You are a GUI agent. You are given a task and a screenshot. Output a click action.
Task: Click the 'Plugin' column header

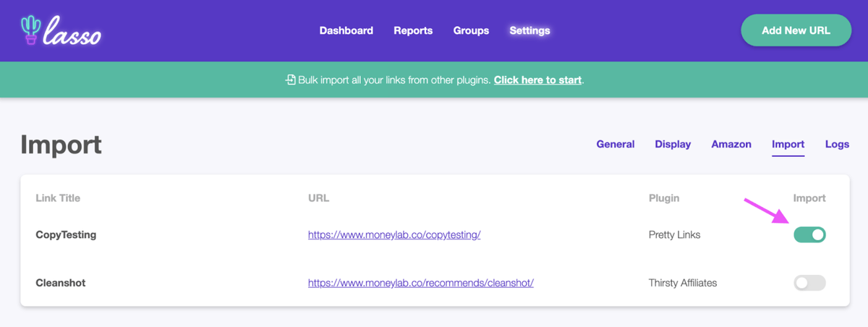click(664, 198)
